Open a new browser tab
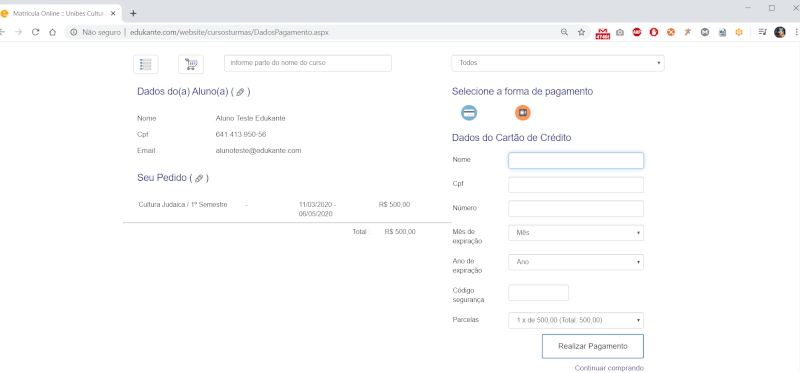Screen dimensions: 800x373 (x=133, y=13)
